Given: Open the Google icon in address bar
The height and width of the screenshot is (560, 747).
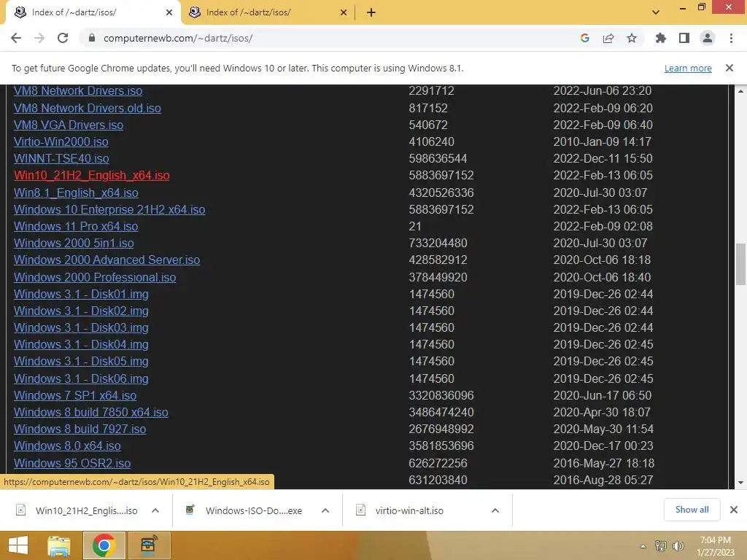Looking at the screenshot, I should (x=585, y=38).
